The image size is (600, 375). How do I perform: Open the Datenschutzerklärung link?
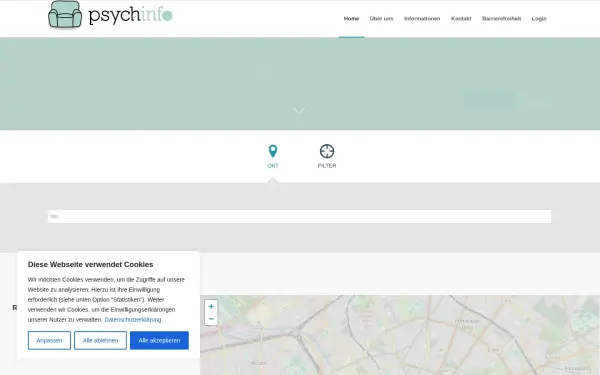click(133, 320)
